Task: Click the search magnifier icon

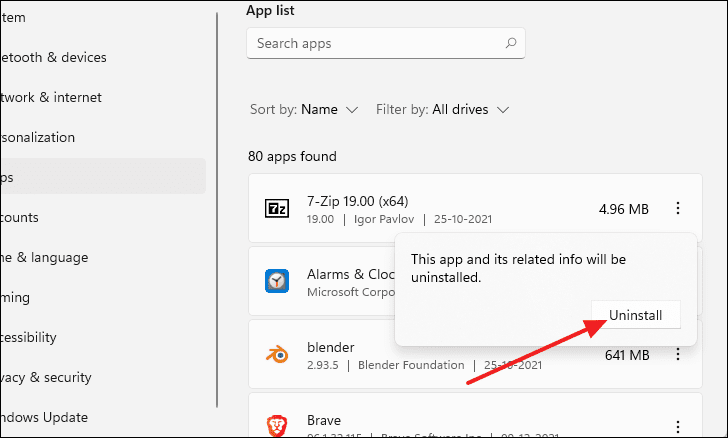Action: point(511,43)
